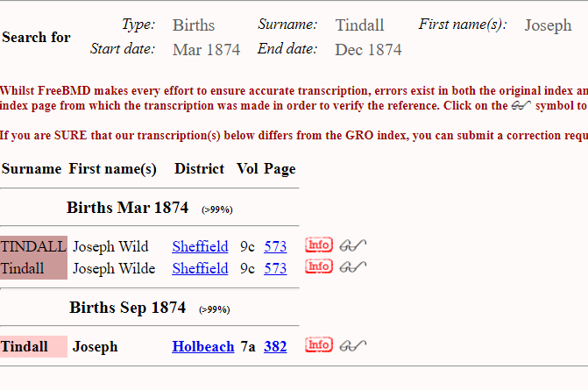Open Info icon for Holbeach Joseph entry

pyautogui.click(x=318, y=345)
